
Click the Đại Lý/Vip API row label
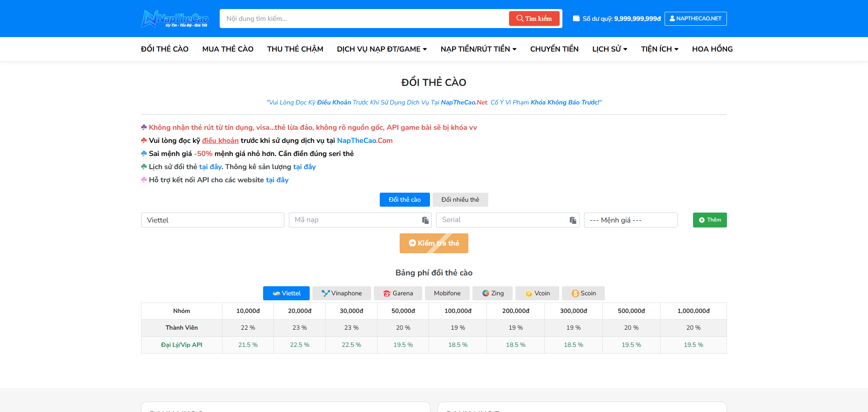[182, 345]
